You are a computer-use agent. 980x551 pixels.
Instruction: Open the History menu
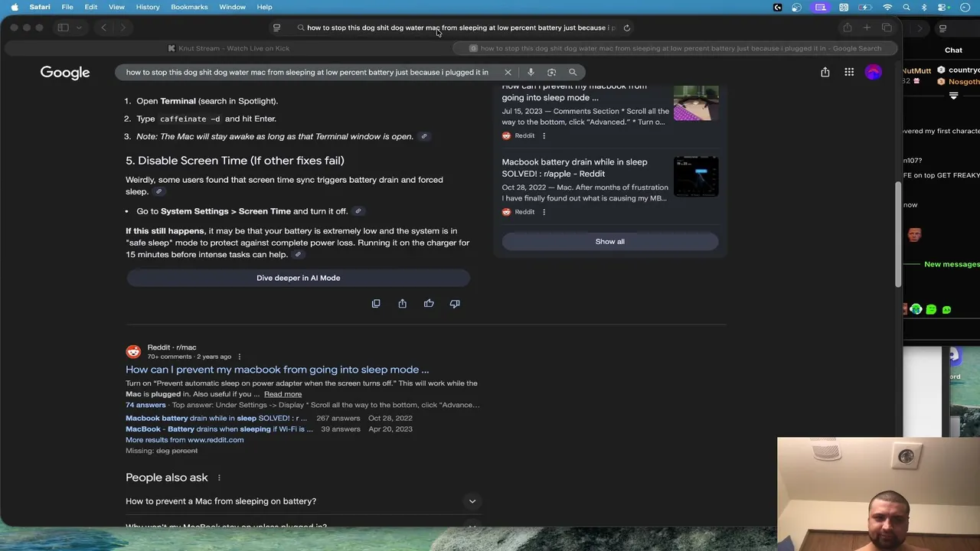tap(148, 7)
